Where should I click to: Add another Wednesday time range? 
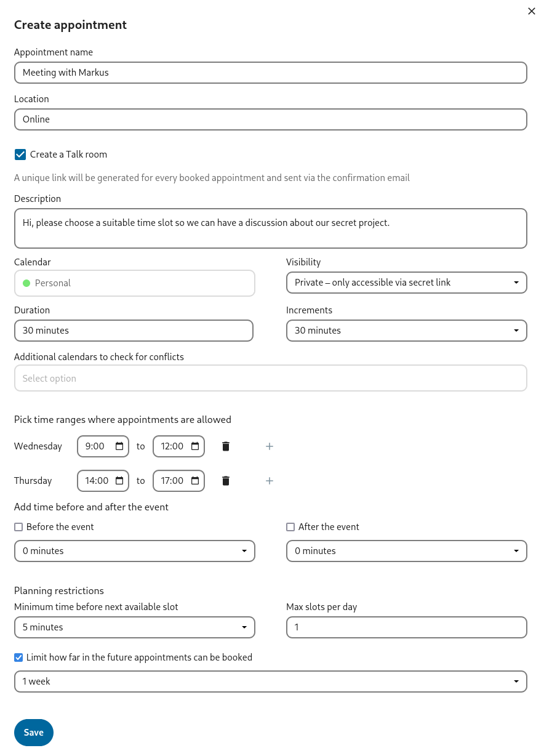click(x=269, y=446)
